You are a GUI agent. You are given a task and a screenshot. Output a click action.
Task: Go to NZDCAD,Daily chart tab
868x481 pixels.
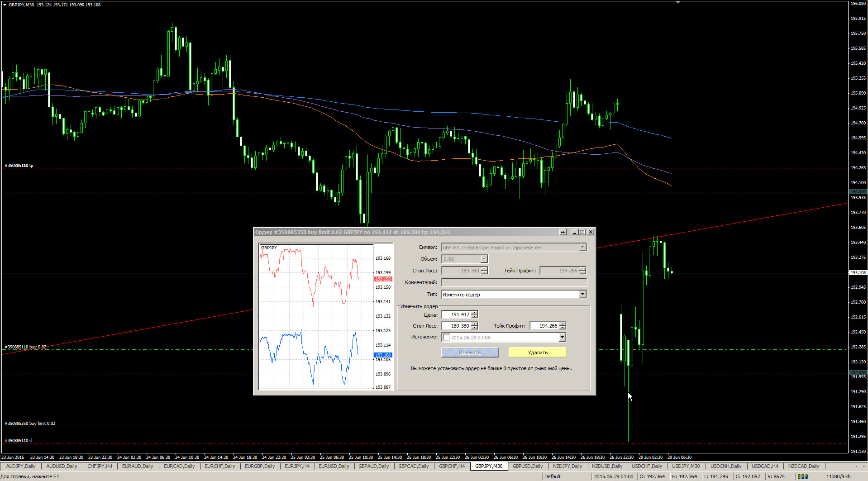click(x=804, y=466)
